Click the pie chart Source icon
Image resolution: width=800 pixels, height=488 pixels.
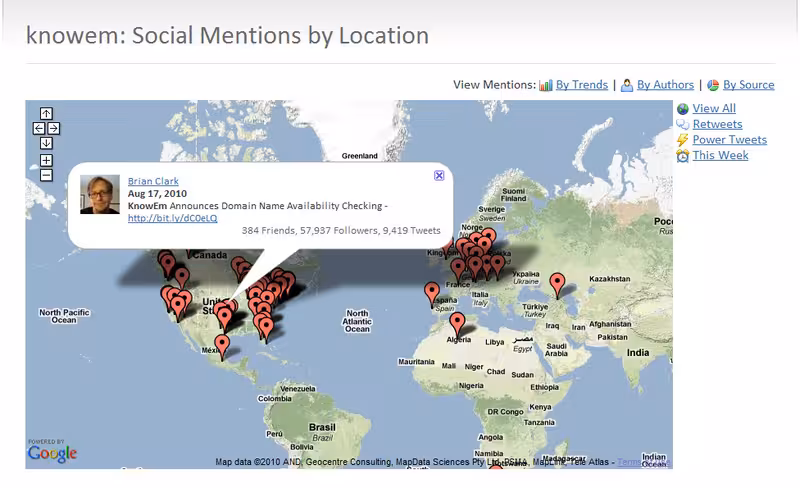tap(713, 85)
